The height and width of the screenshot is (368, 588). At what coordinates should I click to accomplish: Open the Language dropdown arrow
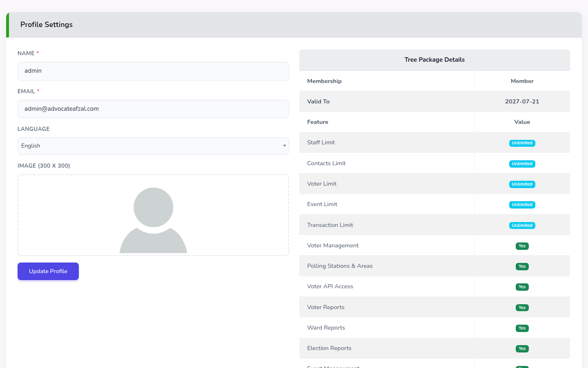pos(285,146)
